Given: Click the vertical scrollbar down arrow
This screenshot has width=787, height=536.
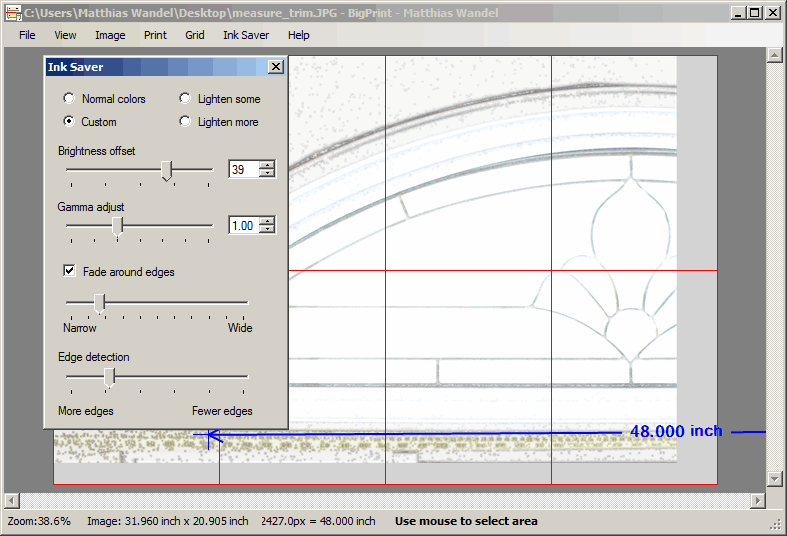Looking at the screenshot, I should (773, 479).
